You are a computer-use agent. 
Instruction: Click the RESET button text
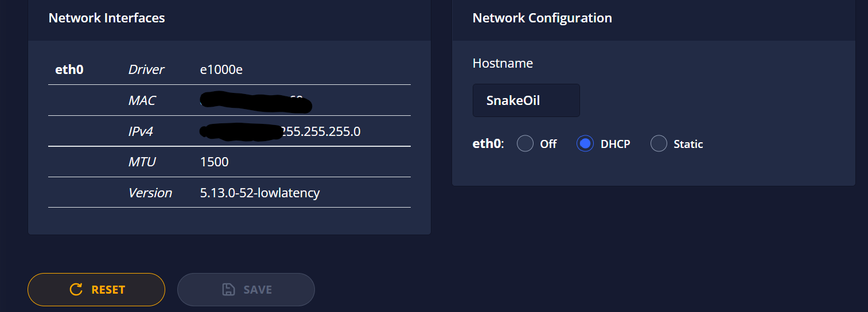(108, 290)
